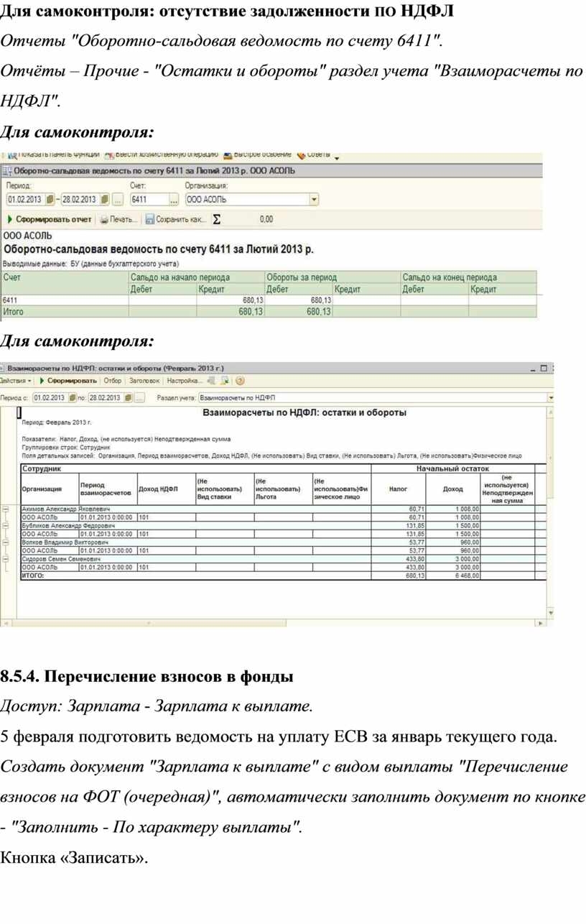Click Печать... in the 6411 report toolbar
Screen dimensions: 586x924
click(x=118, y=219)
